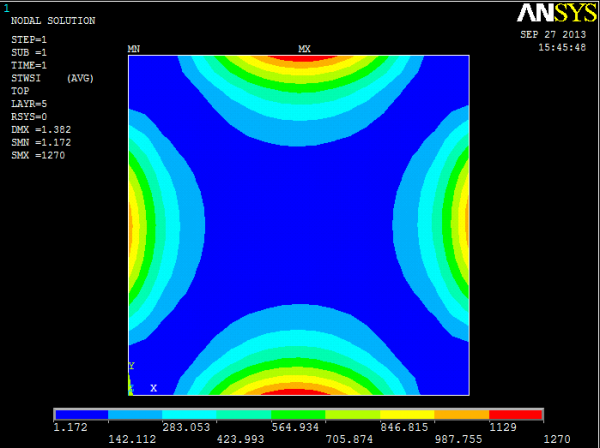Click legend value 987.755
Viewport: 600px width, 448px height.
pyautogui.click(x=458, y=439)
